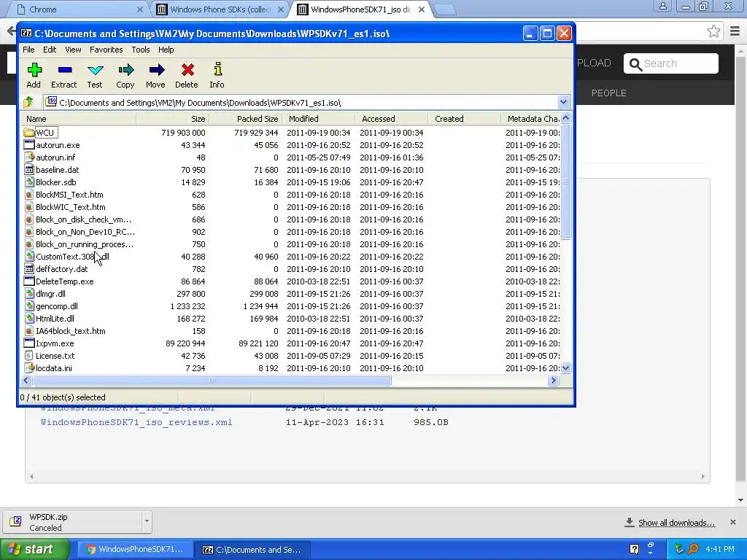The image size is (747, 560).
Task: Select the DeleteTemp.exe file icon
Action: click(x=29, y=281)
